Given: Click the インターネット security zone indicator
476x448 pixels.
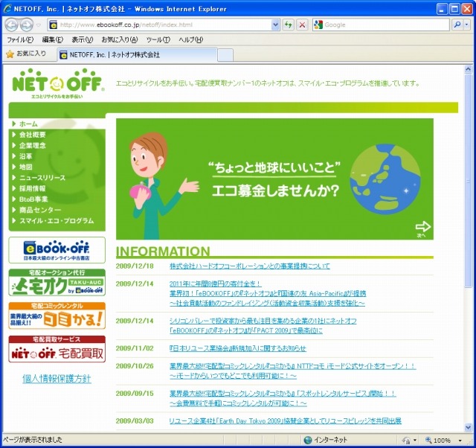Looking at the screenshot, I should (326, 440).
